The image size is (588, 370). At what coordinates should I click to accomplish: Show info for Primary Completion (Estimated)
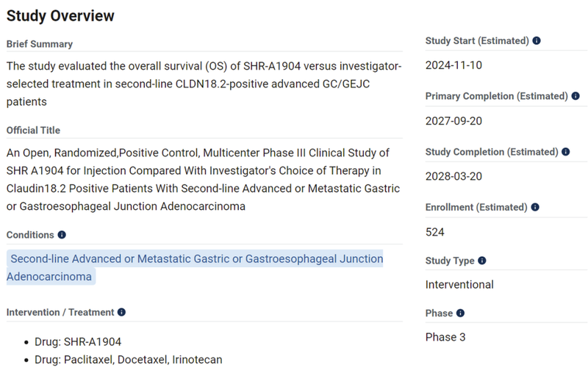576,96
